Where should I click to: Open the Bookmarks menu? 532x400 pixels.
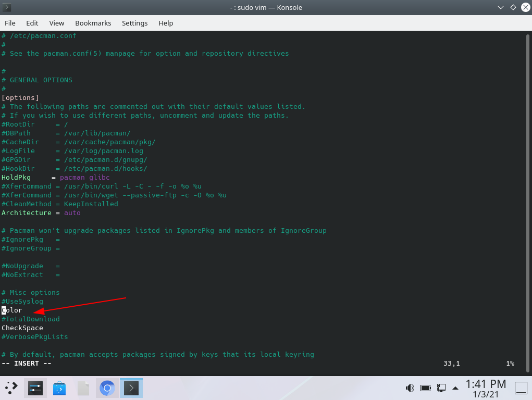pyautogui.click(x=93, y=23)
